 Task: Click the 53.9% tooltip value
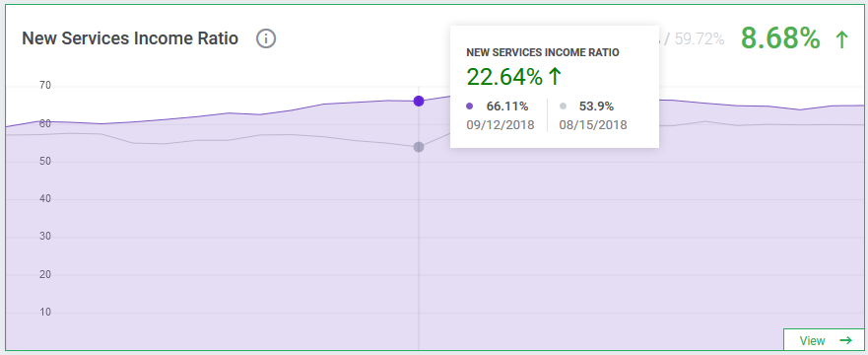(x=596, y=106)
